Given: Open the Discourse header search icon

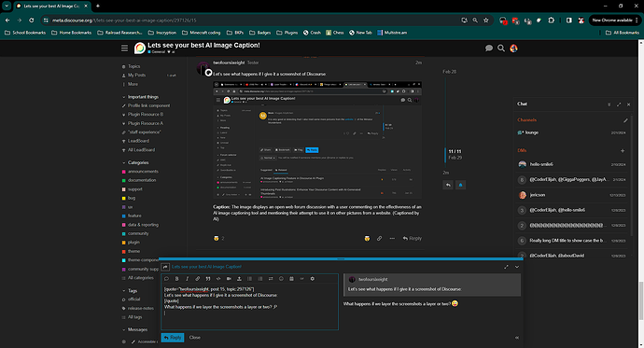Looking at the screenshot, I should point(501,49).
